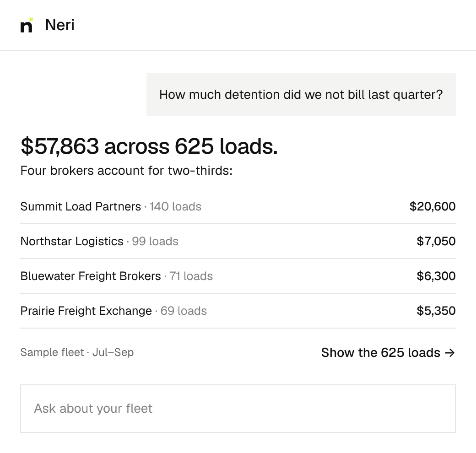This screenshot has width=476, height=453.
Task: Open the Bluewater Freight Brokers row
Action: (x=238, y=276)
